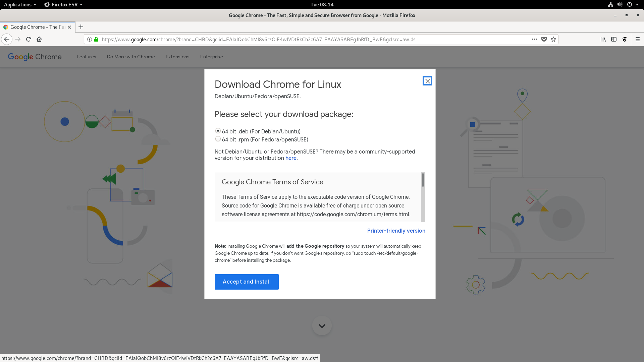This screenshot has width=644, height=362.
Task: Open the Firefox home page icon
Action: [39, 39]
